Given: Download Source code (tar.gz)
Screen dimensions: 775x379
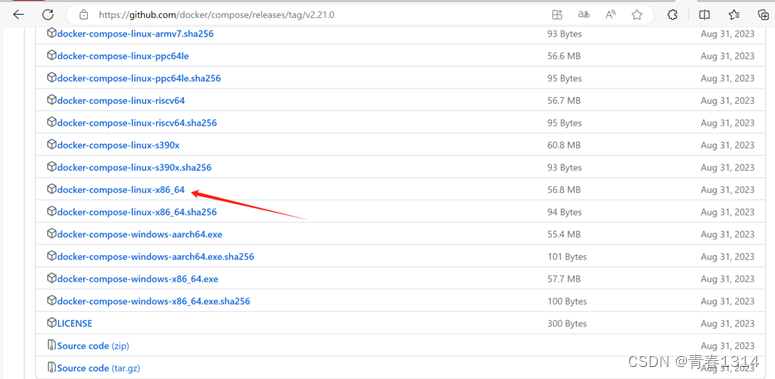Looking at the screenshot, I should pyautogui.click(x=99, y=368).
